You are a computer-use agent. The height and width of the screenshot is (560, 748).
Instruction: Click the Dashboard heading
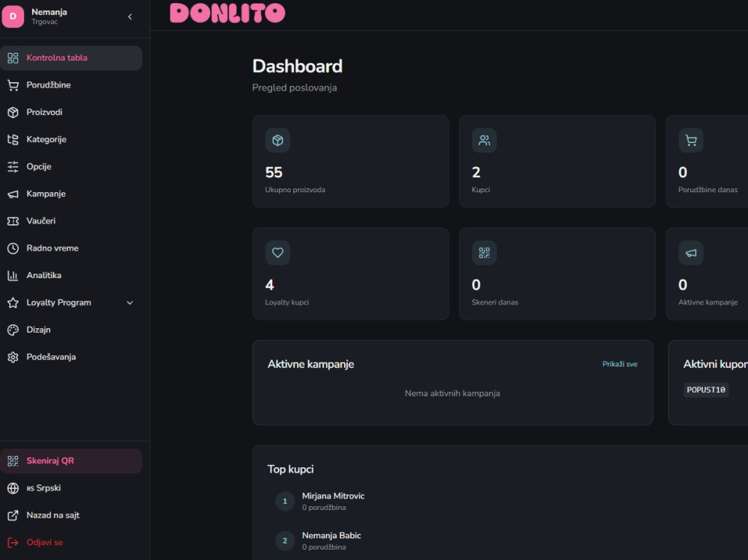click(297, 67)
